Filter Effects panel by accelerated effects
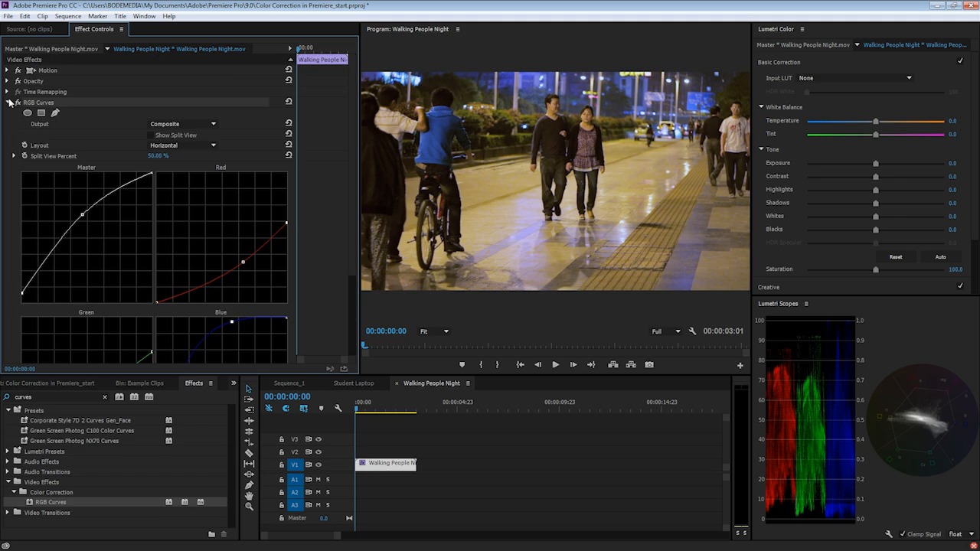Screen dimensions: 980x551 (x=119, y=396)
